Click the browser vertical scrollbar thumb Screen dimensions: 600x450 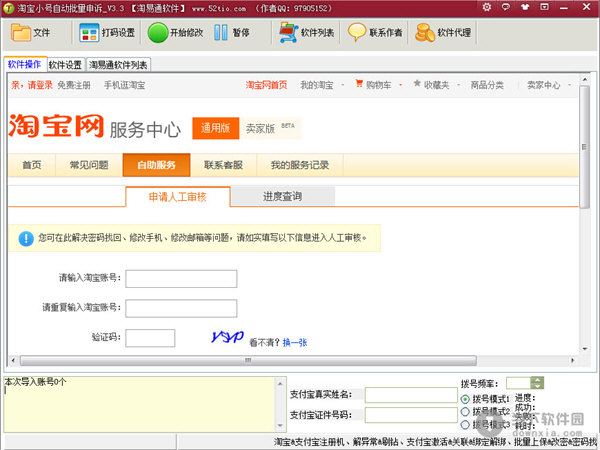pos(584,147)
